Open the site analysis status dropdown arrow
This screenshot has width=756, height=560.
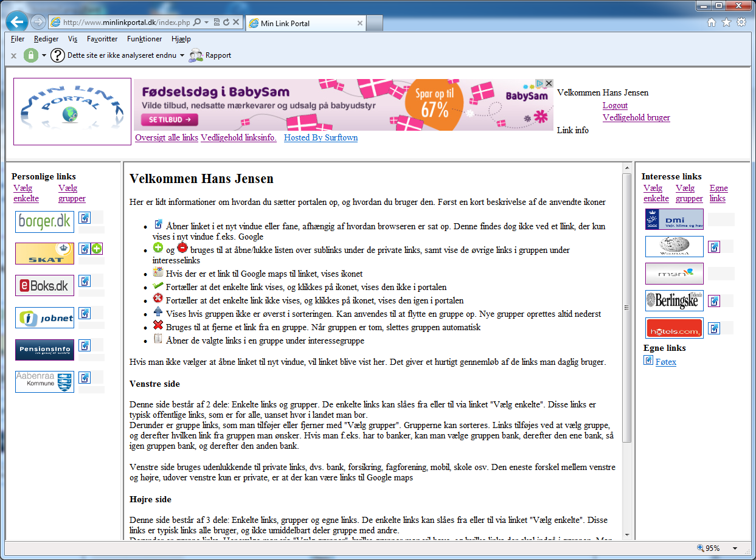(182, 56)
